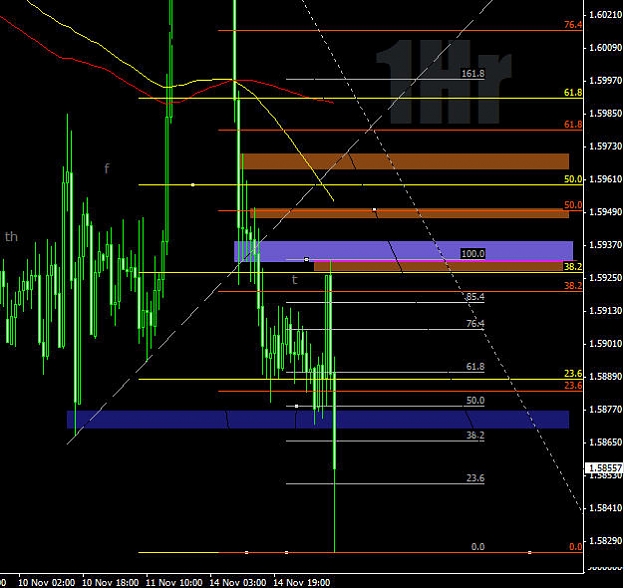
Task: Click price axis value 1.59370
Action: (x=605, y=245)
